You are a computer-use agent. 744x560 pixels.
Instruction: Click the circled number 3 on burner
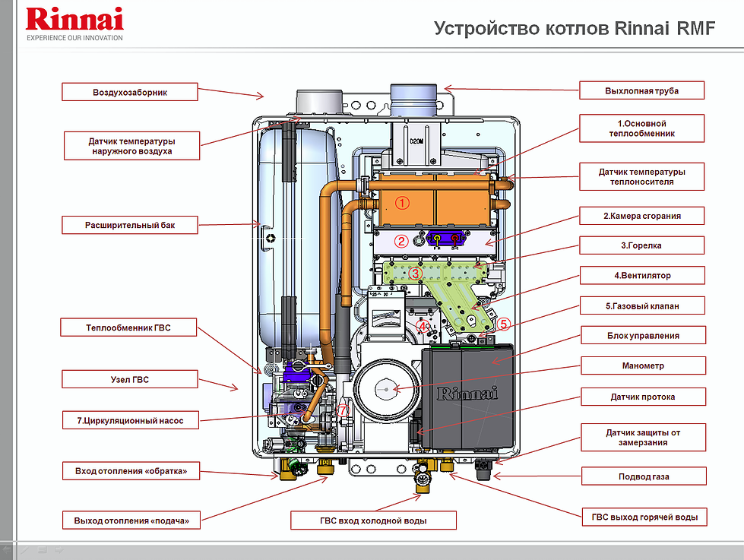pos(414,273)
